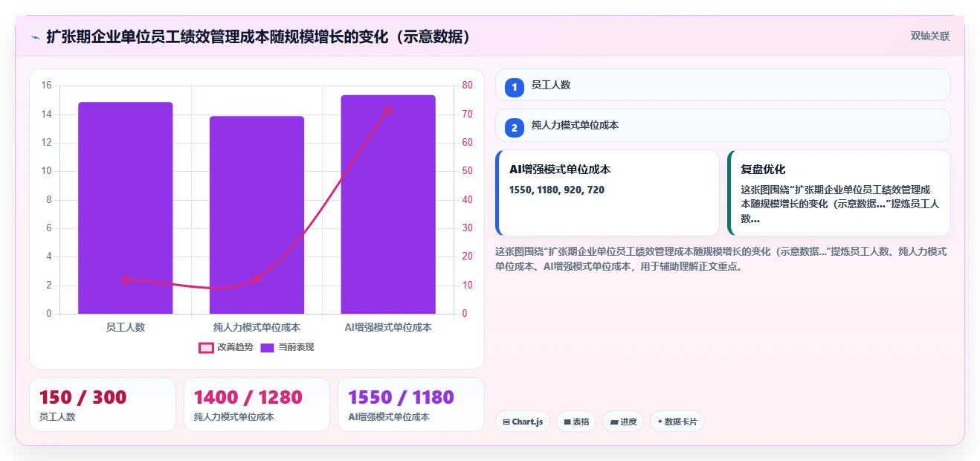Viewport: 980px width, 461px height.
Task: Click the 进度 tag icon
Action: (614, 422)
